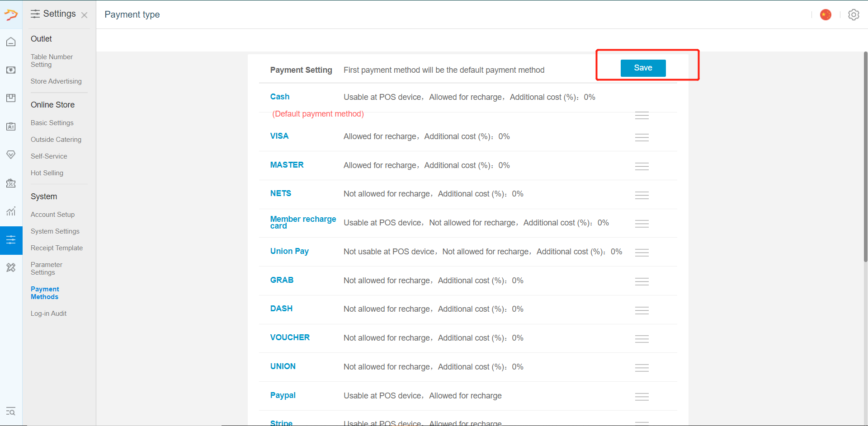
Task: Open the VISA payment method
Action: click(x=279, y=136)
